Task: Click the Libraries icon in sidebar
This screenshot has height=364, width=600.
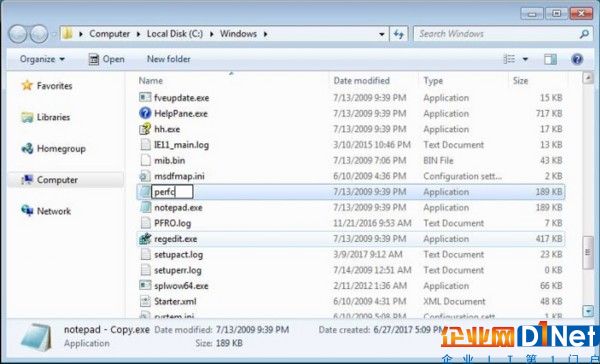Action: pos(27,117)
